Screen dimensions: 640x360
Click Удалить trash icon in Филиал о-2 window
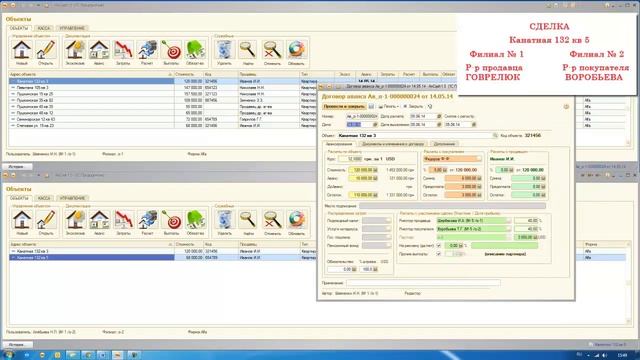224,220
